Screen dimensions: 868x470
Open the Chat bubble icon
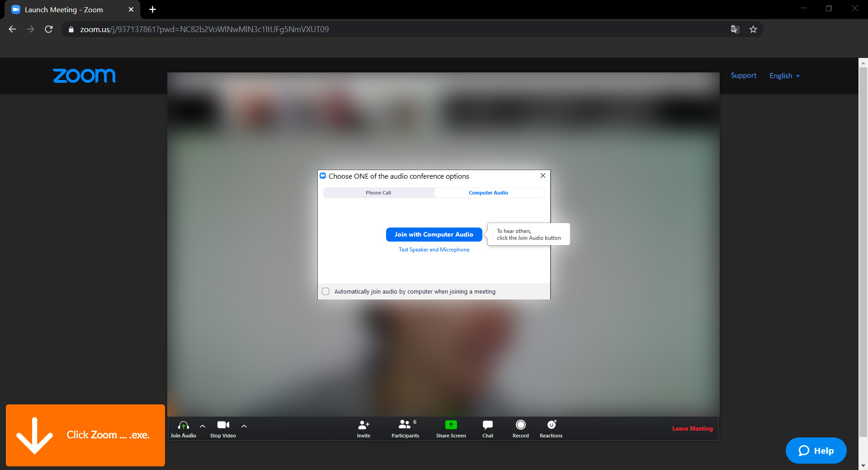(488, 425)
